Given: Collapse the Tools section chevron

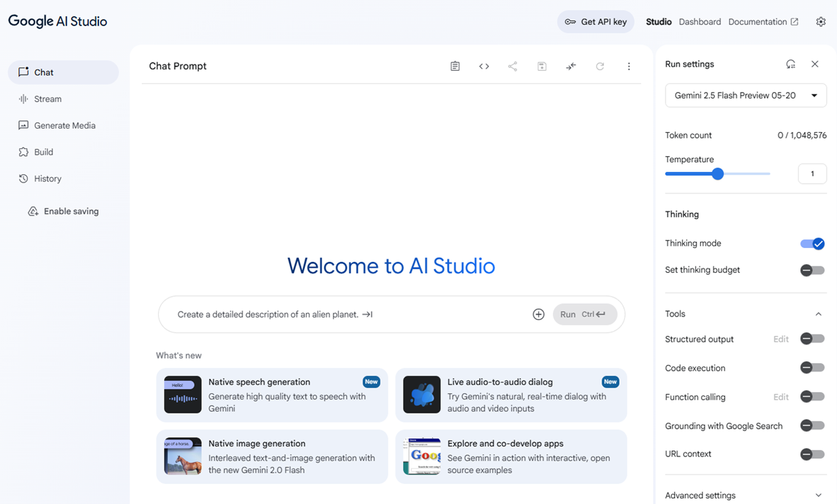Looking at the screenshot, I should 818,314.
